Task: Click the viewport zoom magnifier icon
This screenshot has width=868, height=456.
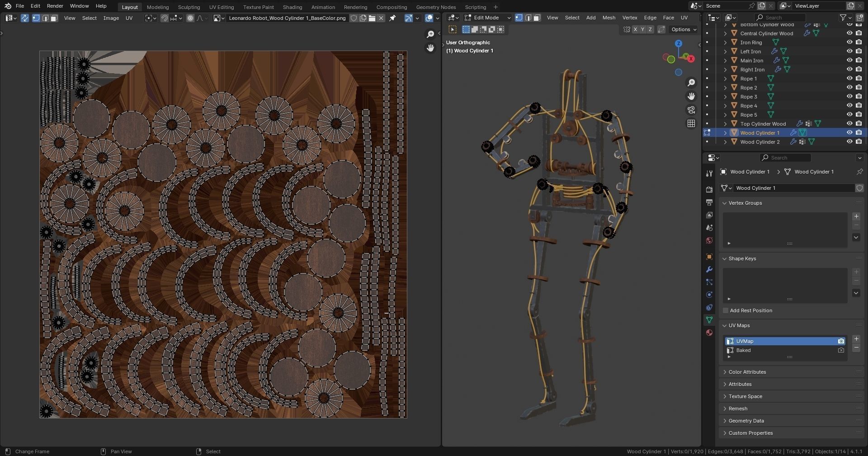Action: point(691,83)
